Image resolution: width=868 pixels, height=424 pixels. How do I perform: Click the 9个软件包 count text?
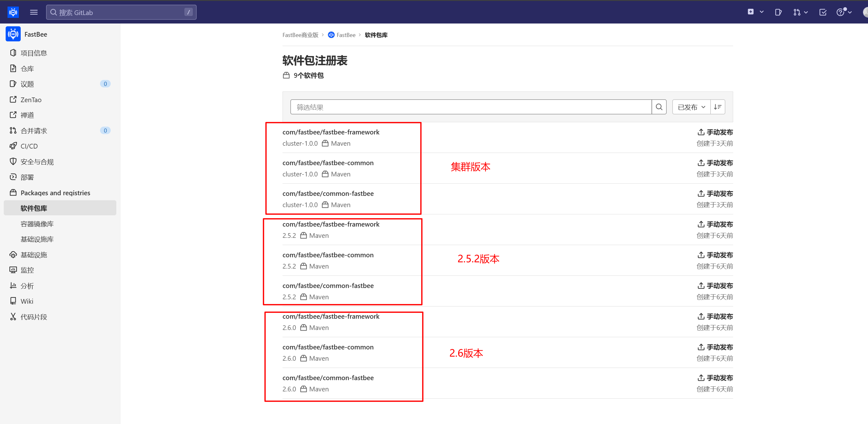click(x=308, y=76)
